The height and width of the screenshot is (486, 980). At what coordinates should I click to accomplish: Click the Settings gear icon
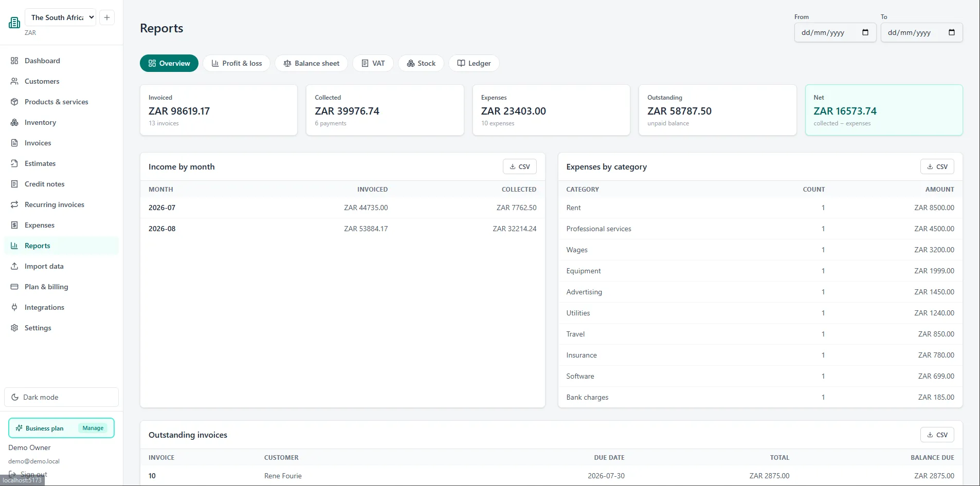click(x=14, y=328)
